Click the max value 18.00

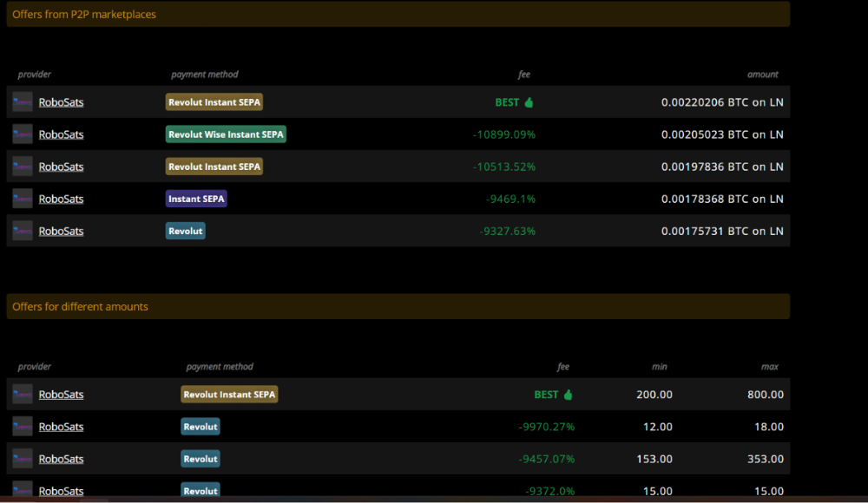click(x=769, y=427)
